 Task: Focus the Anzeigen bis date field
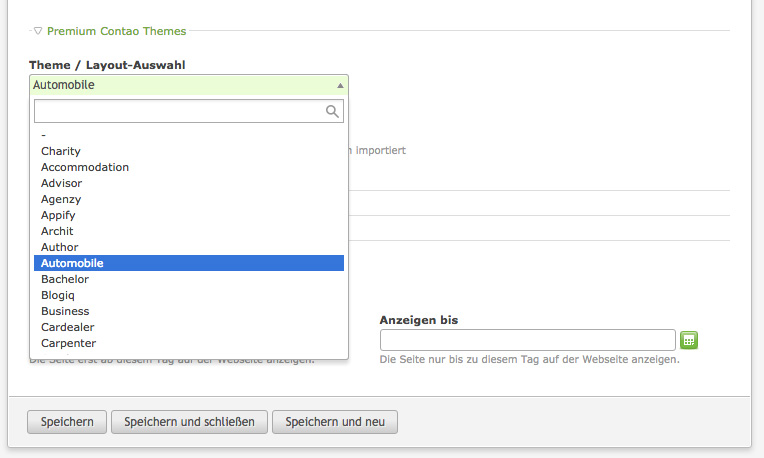528,340
